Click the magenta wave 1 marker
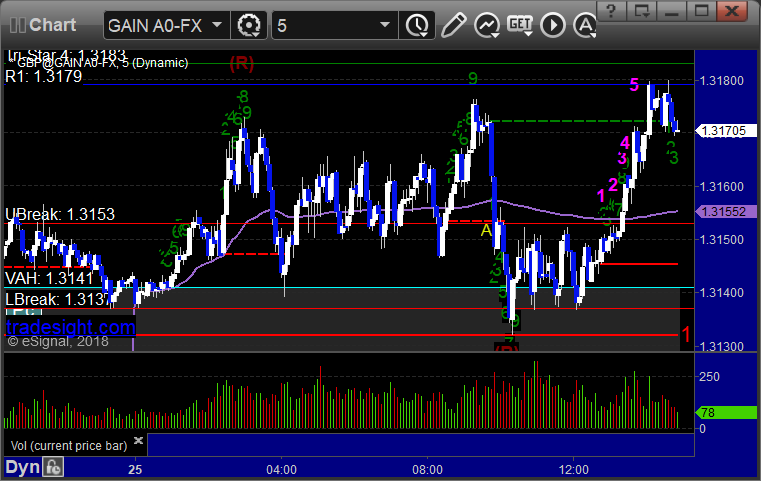Image resolution: width=761 pixels, height=481 pixels. (601, 196)
